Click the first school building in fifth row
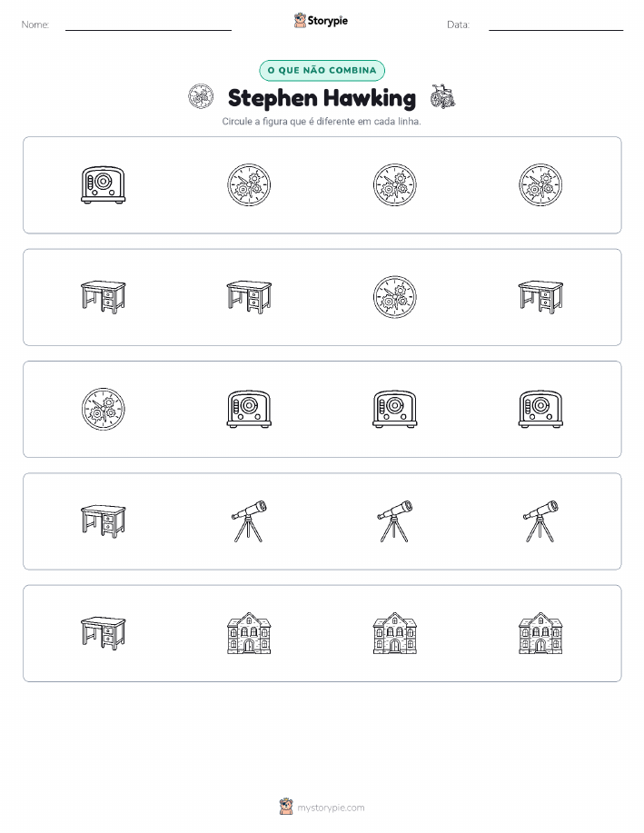Screen dimensions: 644x833 (249, 633)
